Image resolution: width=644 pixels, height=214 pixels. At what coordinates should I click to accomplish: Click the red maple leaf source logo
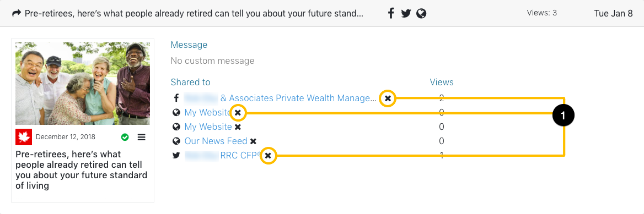(x=24, y=137)
